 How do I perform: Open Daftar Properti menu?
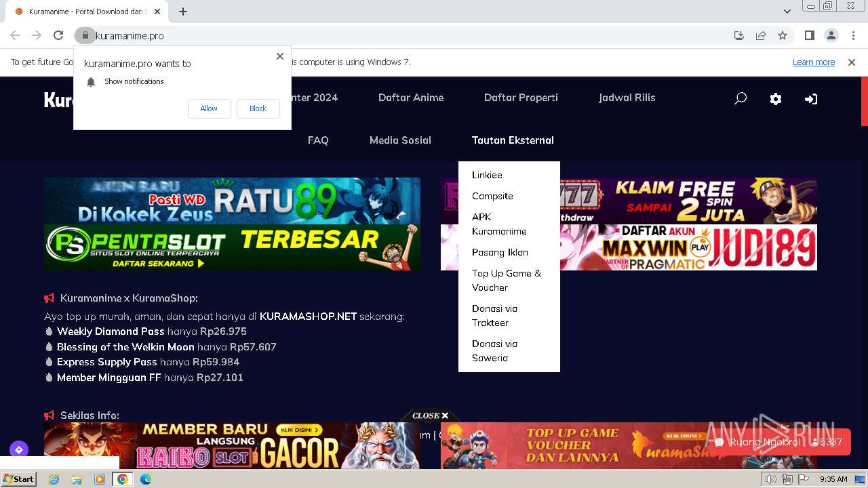click(x=521, y=98)
